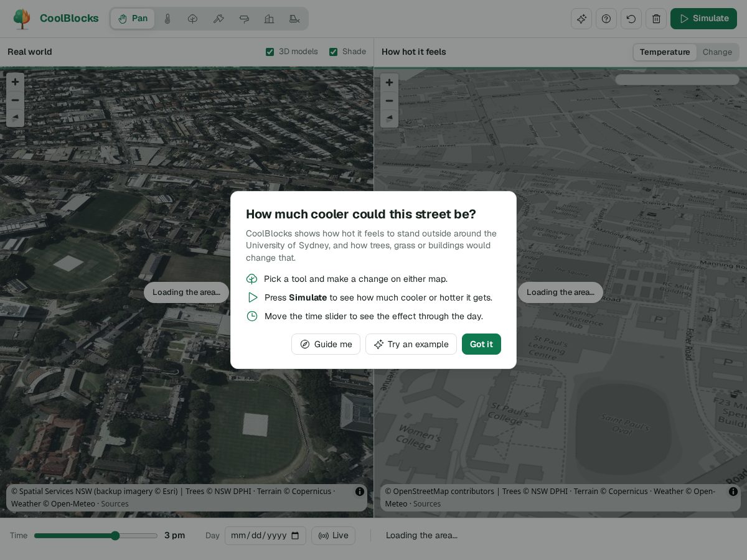Select the axe tool
The width and height of the screenshot is (747, 560).
[x=218, y=19]
